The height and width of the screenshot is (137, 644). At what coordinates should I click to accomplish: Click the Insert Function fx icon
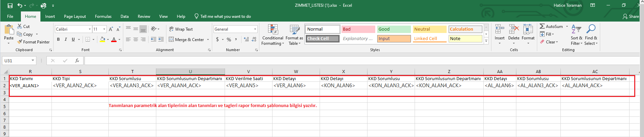[77, 61]
